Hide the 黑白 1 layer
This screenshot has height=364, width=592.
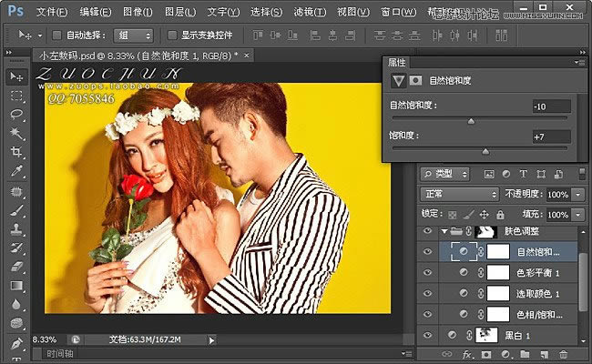[427, 335]
